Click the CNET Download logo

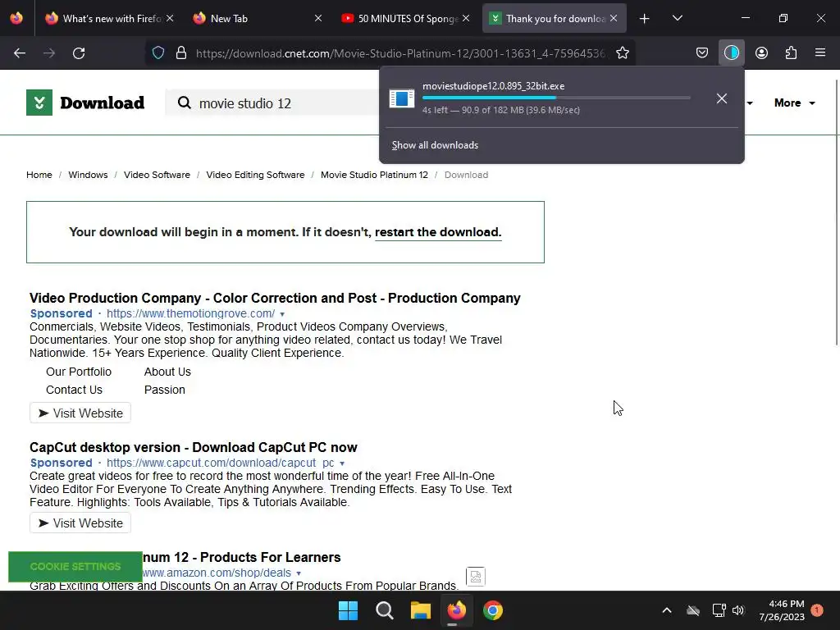click(x=85, y=103)
